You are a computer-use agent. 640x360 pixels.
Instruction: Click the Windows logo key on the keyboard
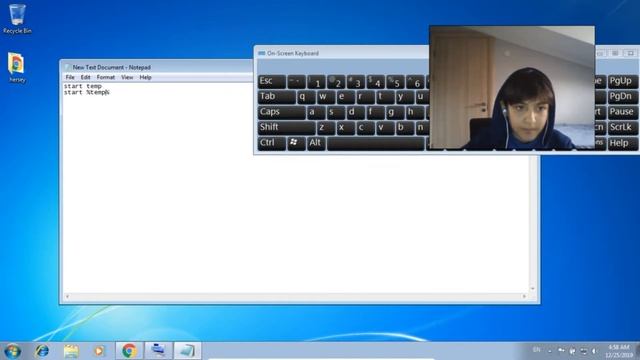[x=296, y=143]
